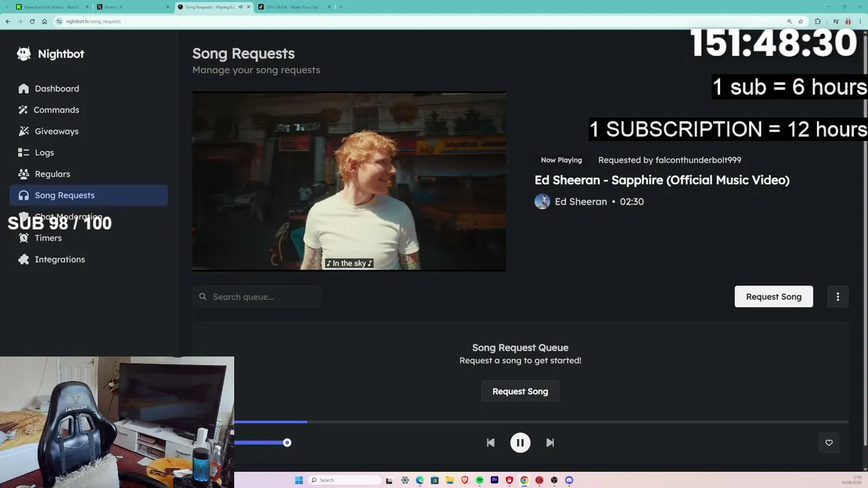The width and height of the screenshot is (868, 488).
Task: Open Integrations from the sidebar
Action: [x=89, y=260]
